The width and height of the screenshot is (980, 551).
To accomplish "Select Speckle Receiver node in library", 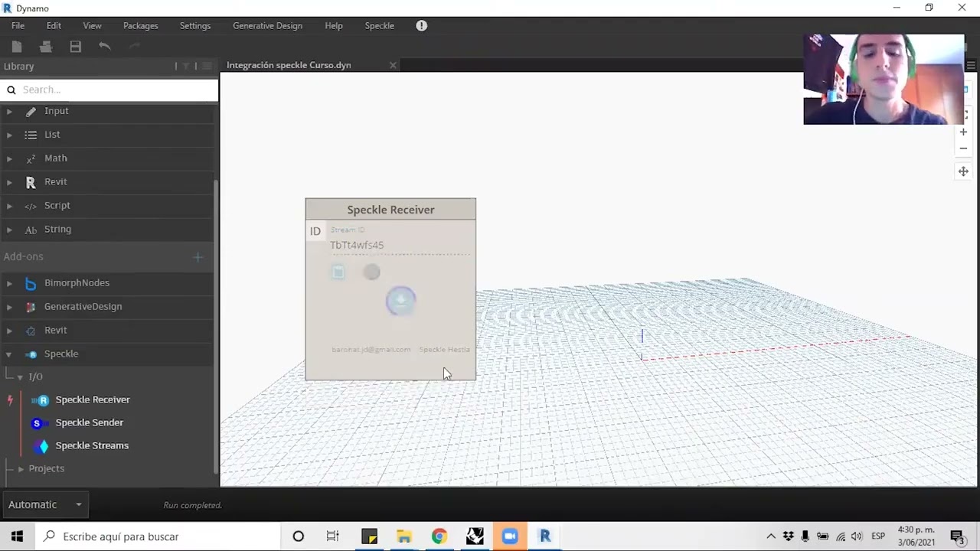I will click(93, 399).
